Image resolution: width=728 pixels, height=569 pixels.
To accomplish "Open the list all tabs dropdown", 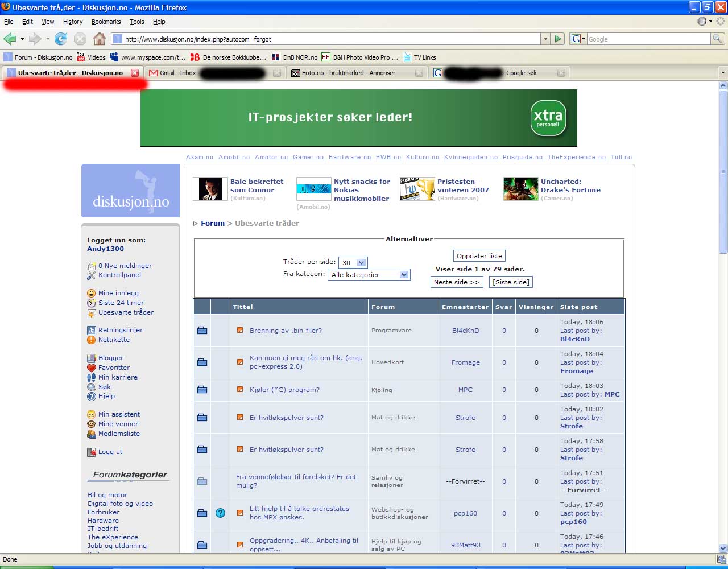I will 723,73.
